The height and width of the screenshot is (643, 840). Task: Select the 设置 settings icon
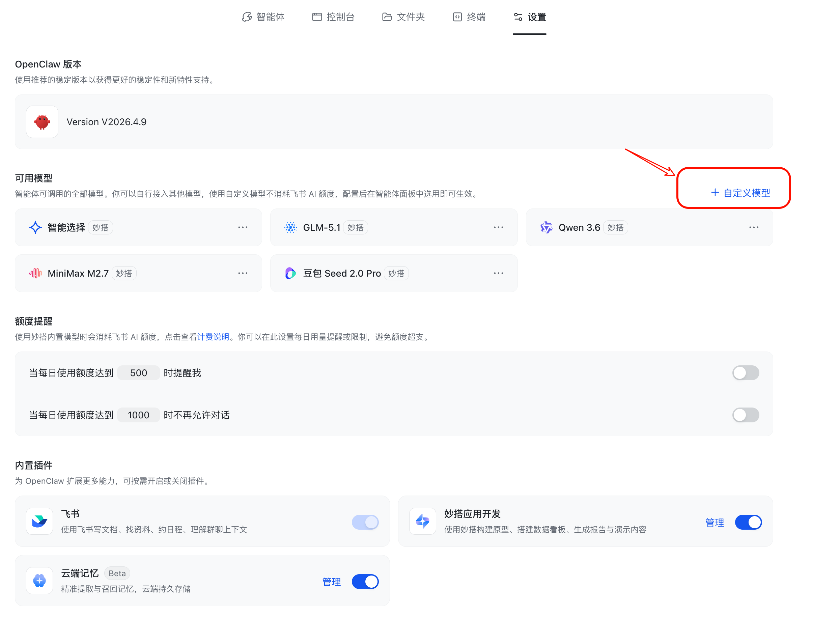[518, 17]
